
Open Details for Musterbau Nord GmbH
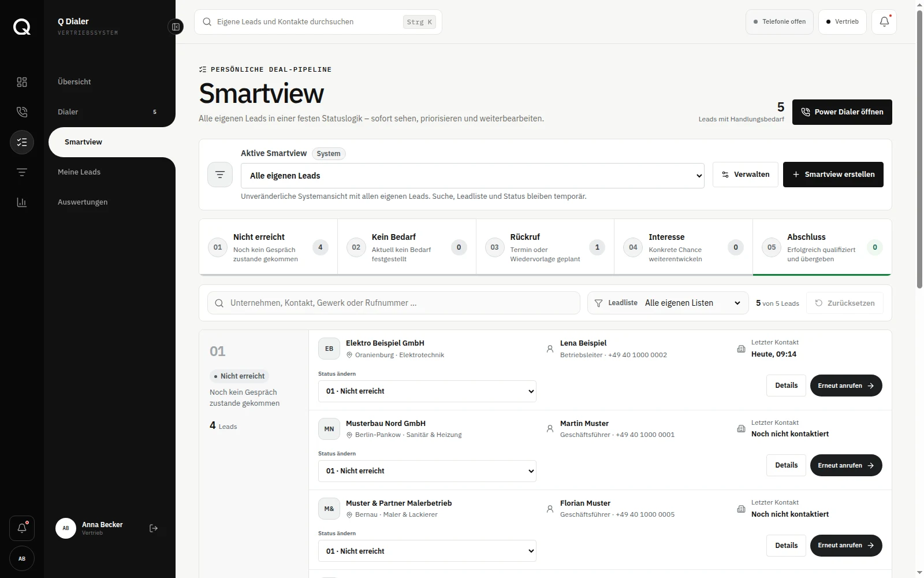(786, 465)
